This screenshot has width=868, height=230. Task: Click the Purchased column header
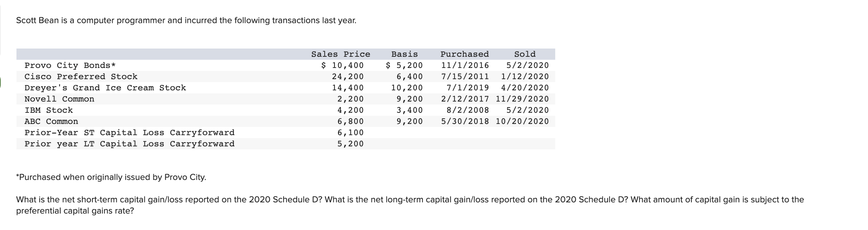pyautogui.click(x=464, y=54)
